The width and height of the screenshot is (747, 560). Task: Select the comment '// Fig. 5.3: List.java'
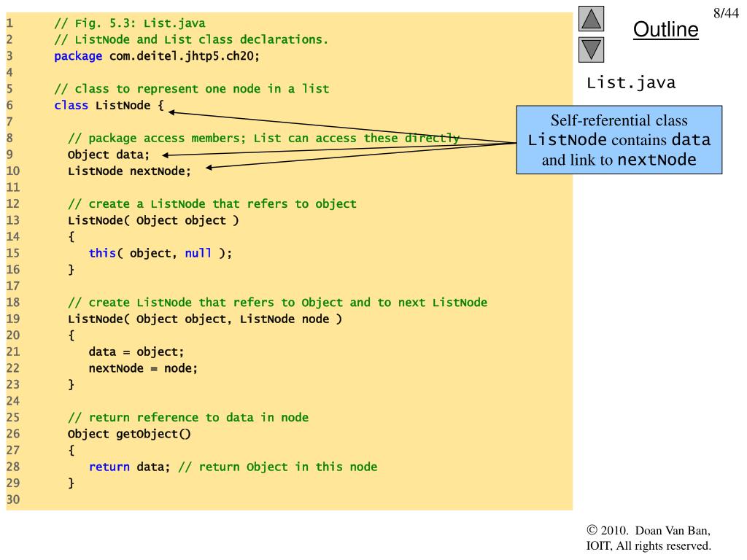pos(130,23)
